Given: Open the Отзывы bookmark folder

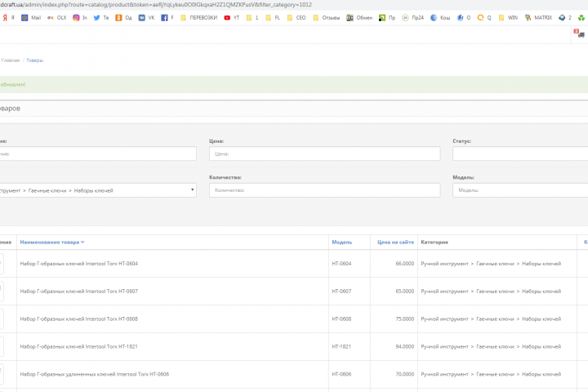Looking at the screenshot, I should 326,18.
